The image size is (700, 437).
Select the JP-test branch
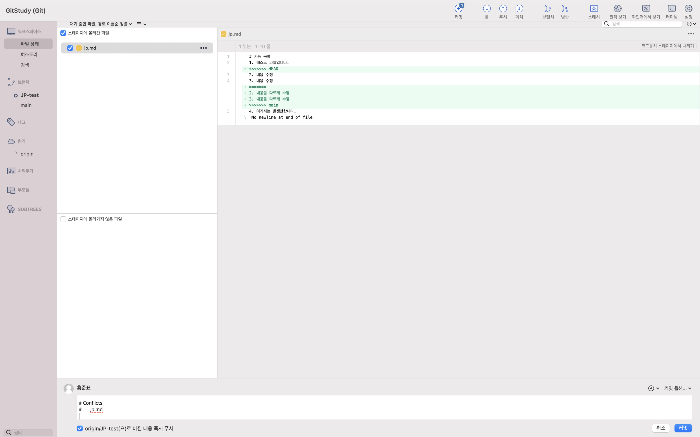click(x=29, y=96)
